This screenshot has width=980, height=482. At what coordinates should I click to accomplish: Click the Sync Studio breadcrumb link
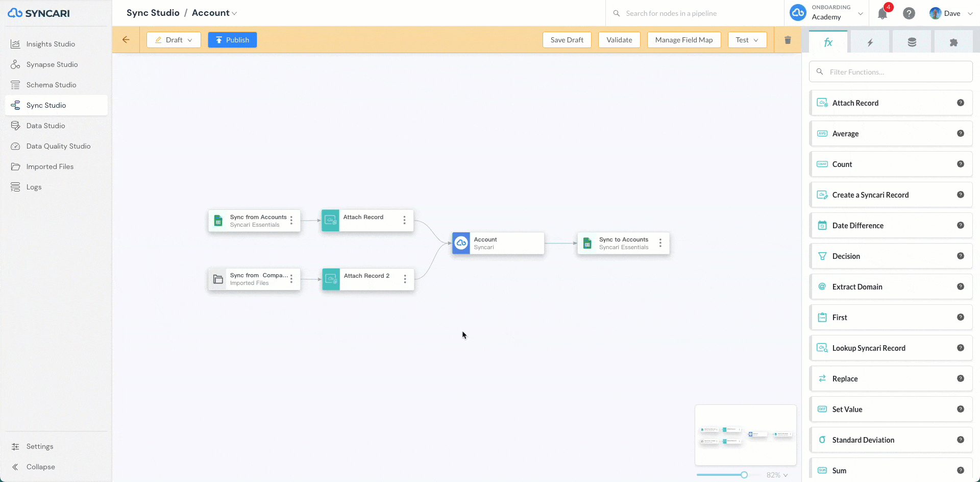coord(153,13)
